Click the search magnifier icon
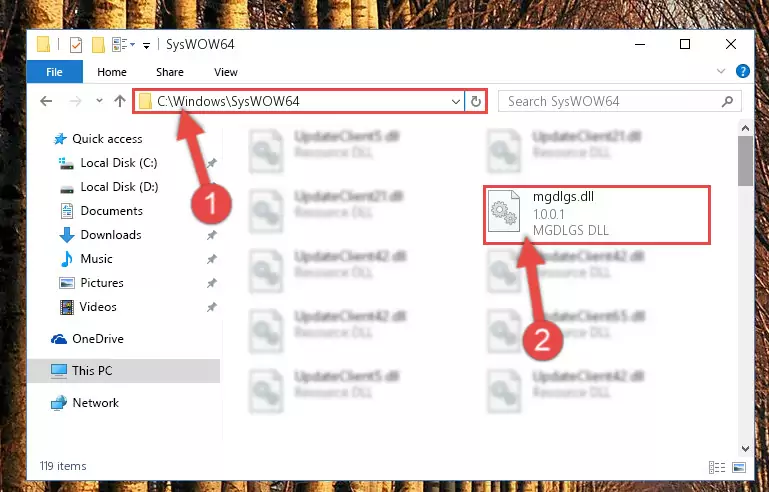Screen dimensions: 769x492 pyautogui.click(x=728, y=102)
